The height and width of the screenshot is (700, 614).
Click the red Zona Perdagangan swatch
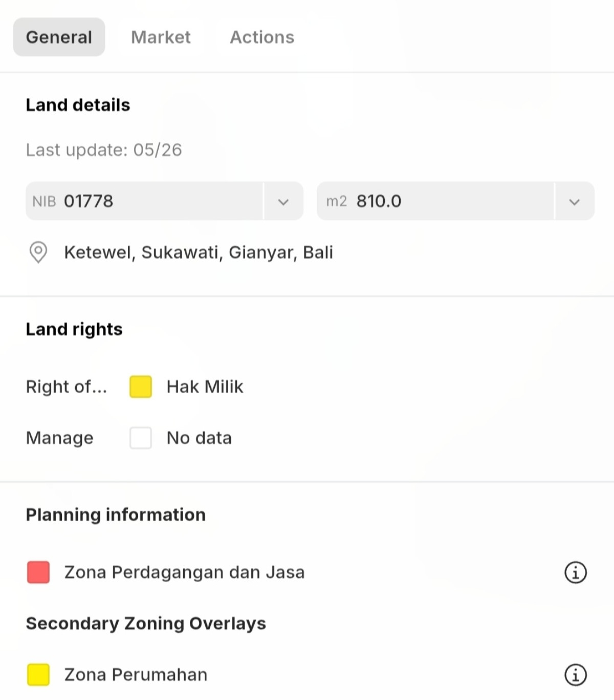pyautogui.click(x=38, y=572)
